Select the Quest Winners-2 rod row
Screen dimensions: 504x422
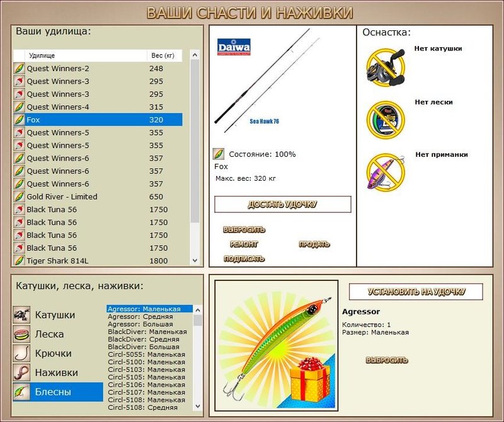[x=98, y=69]
